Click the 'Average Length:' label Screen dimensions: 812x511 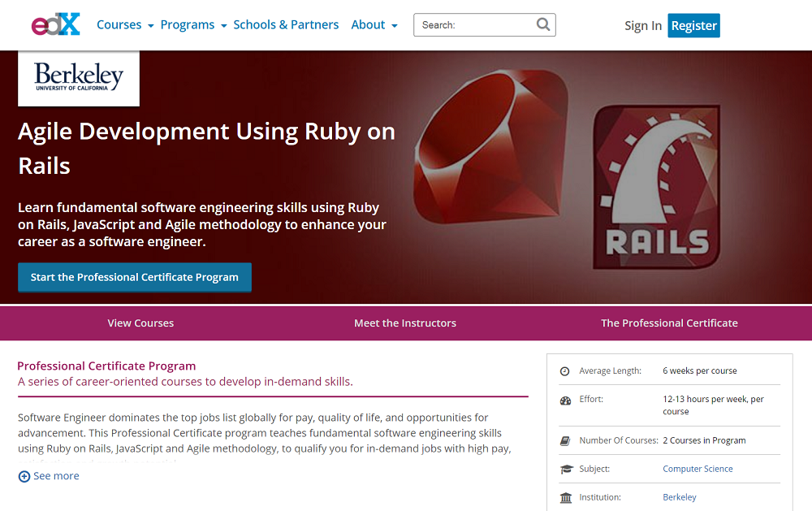610,370
